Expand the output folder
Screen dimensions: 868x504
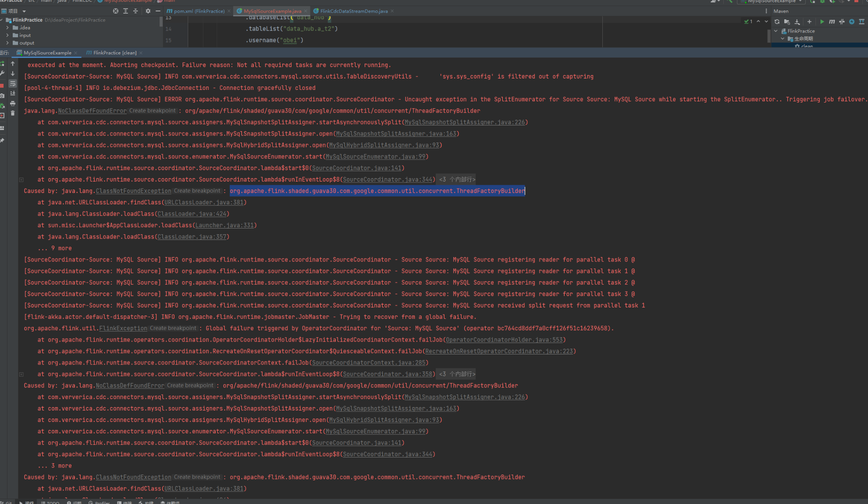(x=7, y=43)
